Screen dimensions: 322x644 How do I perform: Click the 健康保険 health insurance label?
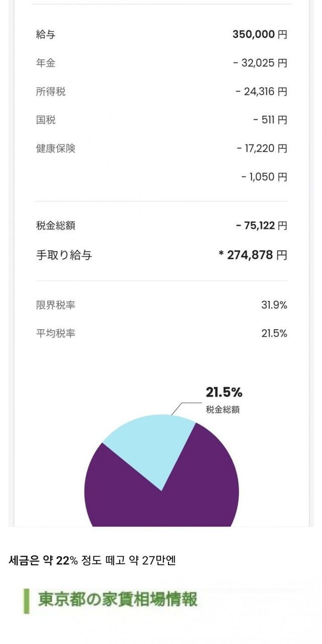click(56, 148)
